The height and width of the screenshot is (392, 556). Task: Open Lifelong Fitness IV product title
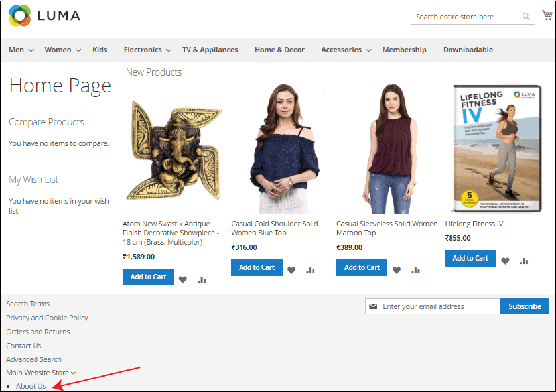tap(474, 224)
